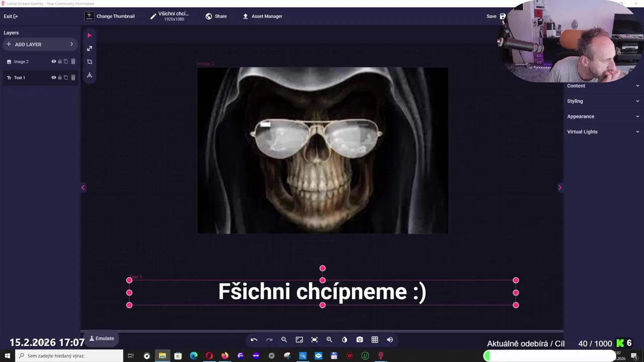Launch Microsoft Edge from taskbar
The image size is (644, 362).
194,356
